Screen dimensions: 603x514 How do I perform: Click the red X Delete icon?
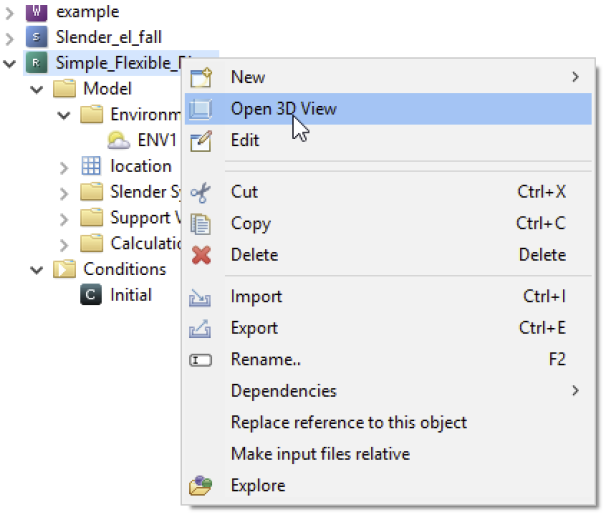tap(201, 255)
